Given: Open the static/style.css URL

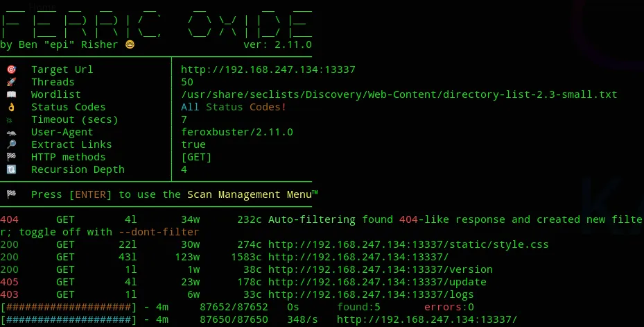Looking at the screenshot, I should [x=408, y=244].
